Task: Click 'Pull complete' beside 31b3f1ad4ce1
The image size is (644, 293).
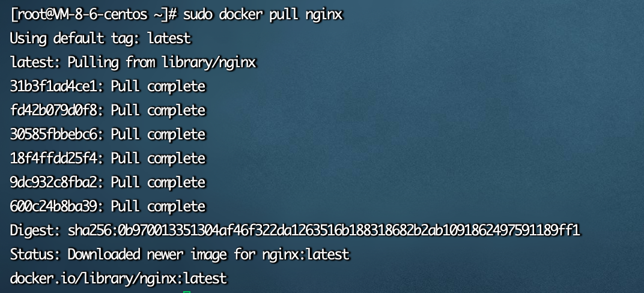Action: [x=158, y=86]
